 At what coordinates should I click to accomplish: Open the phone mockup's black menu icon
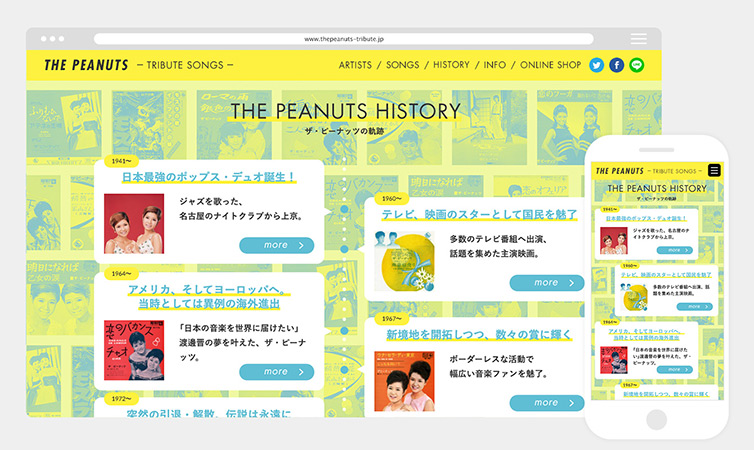(x=714, y=171)
